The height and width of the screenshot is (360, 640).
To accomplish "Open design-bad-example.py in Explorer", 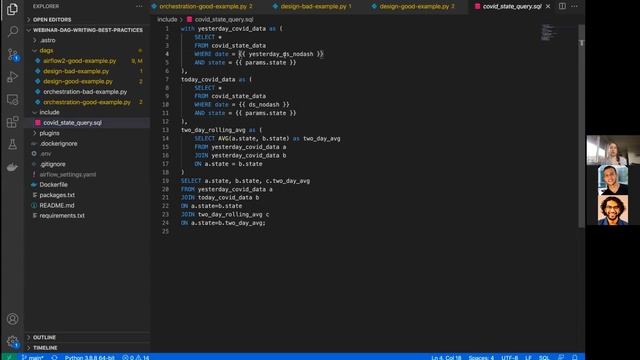I will [x=76, y=71].
